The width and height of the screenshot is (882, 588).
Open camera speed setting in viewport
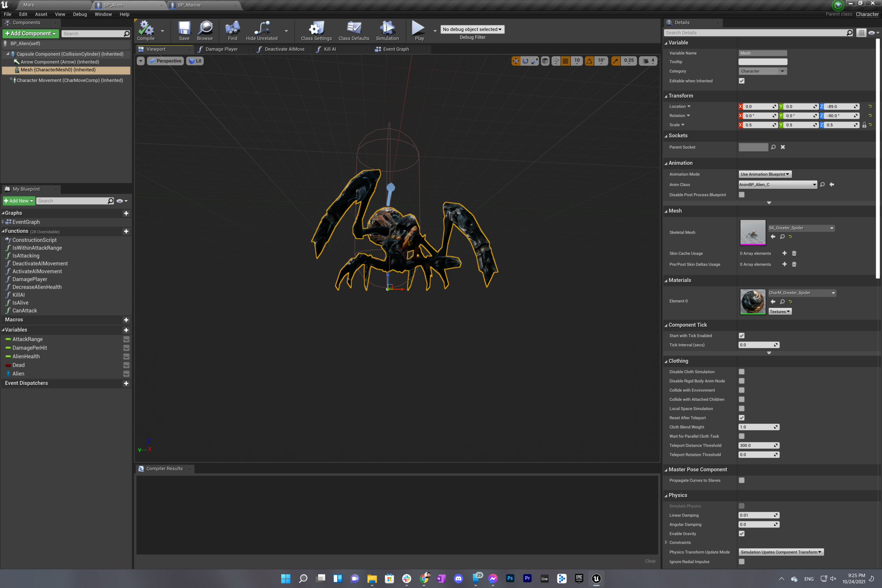648,61
